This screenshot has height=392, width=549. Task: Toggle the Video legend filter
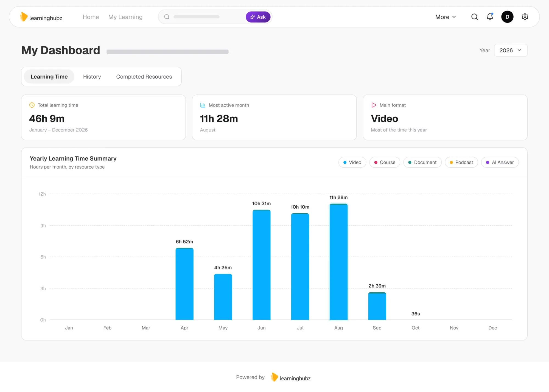[352, 162]
